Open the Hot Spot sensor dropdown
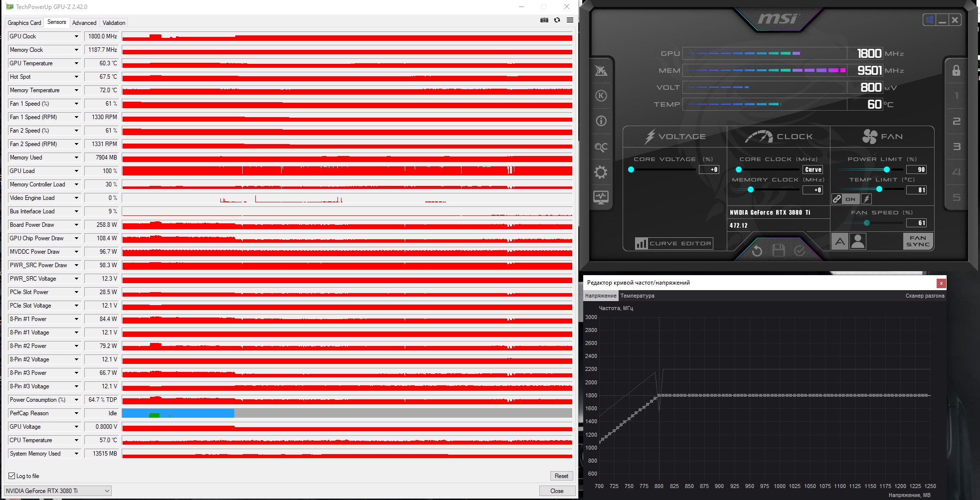Screen dimensions: 980x500 [x=76, y=77]
